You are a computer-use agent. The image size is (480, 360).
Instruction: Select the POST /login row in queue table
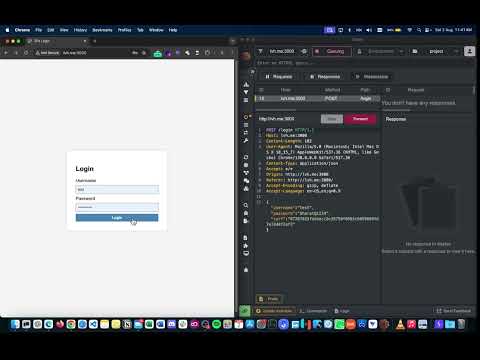[x=317, y=98]
